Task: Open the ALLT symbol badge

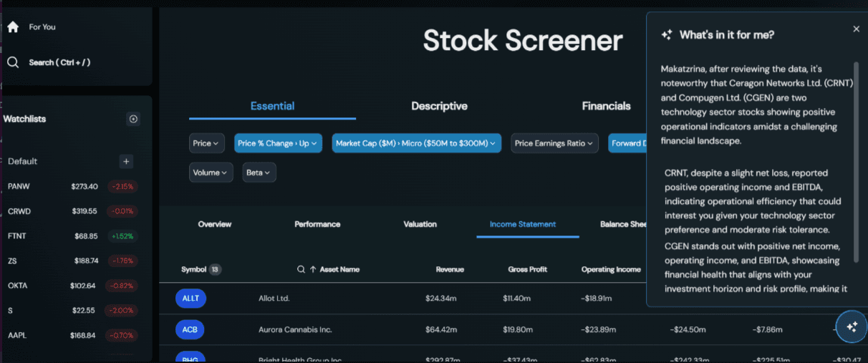Action: [x=191, y=299]
